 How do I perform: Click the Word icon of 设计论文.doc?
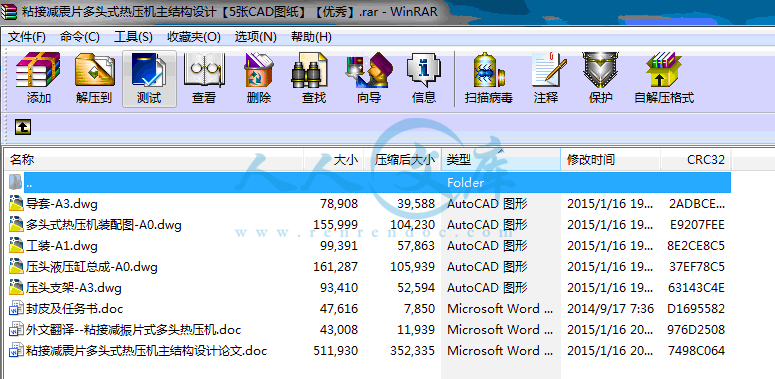16,351
